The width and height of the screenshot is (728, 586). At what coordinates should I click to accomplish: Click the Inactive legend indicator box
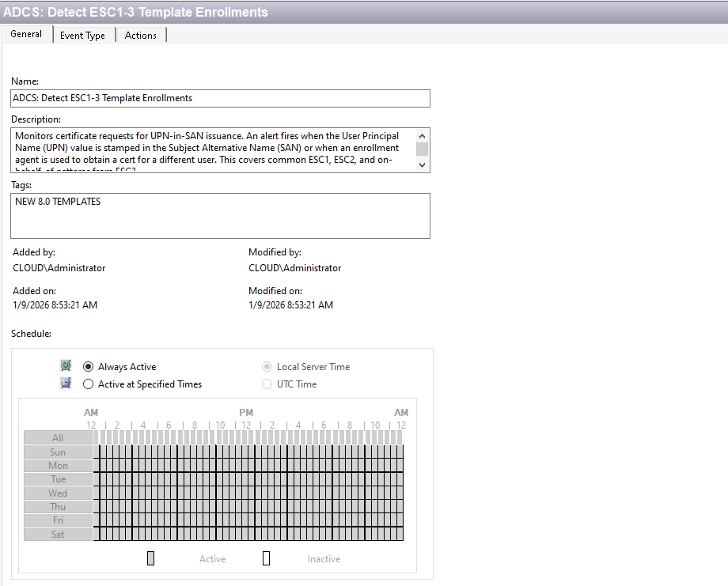pyautogui.click(x=266, y=558)
